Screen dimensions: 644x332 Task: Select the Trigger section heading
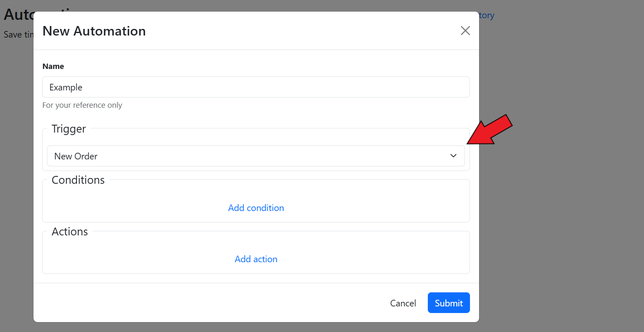coord(69,129)
